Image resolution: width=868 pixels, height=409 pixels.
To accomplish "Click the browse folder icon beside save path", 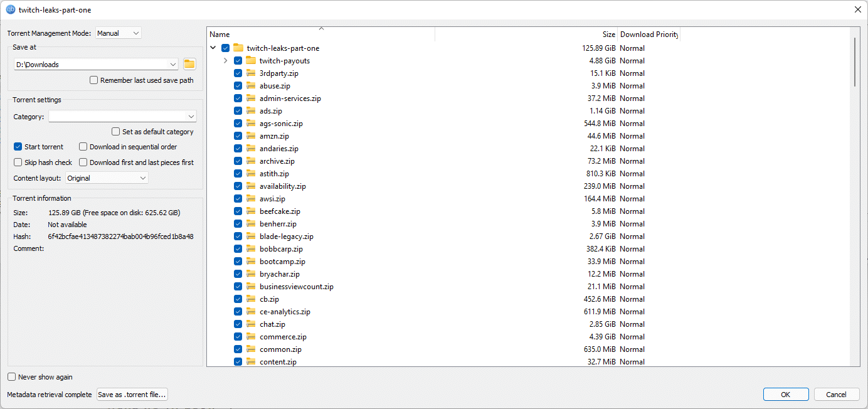I will [189, 64].
